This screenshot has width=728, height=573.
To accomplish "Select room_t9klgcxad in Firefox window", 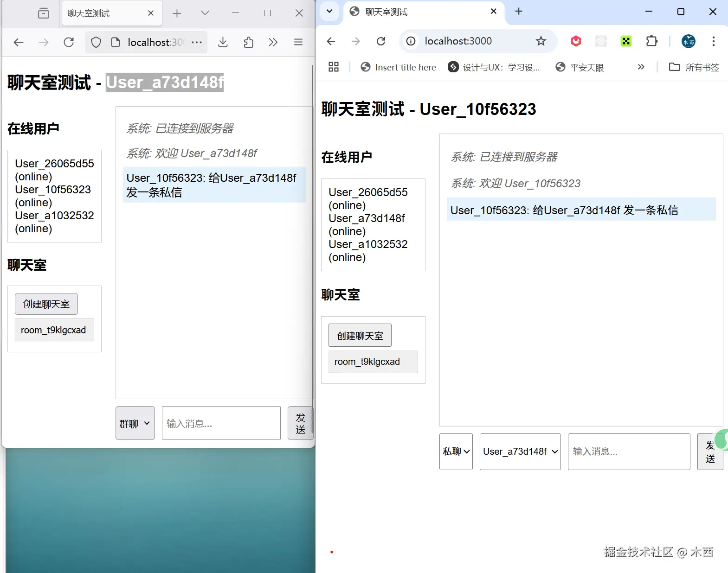I will coord(54,330).
